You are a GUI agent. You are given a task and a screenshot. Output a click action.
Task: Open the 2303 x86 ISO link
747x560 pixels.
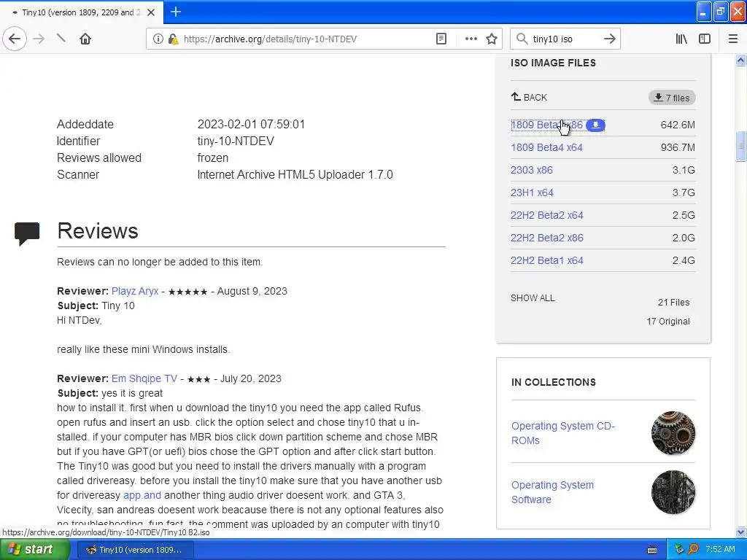pos(532,170)
